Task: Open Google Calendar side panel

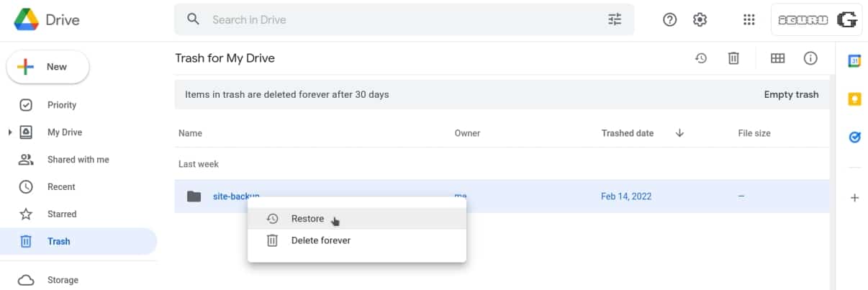Action: [854, 61]
